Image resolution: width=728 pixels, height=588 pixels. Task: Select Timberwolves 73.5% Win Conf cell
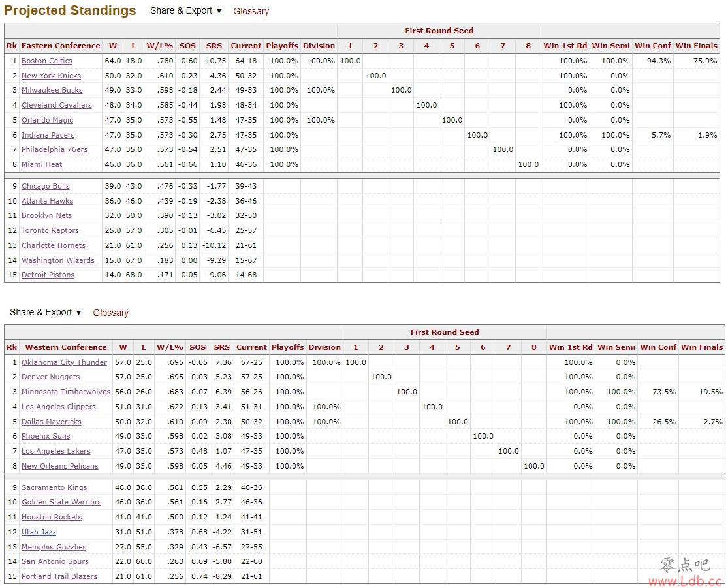point(658,392)
